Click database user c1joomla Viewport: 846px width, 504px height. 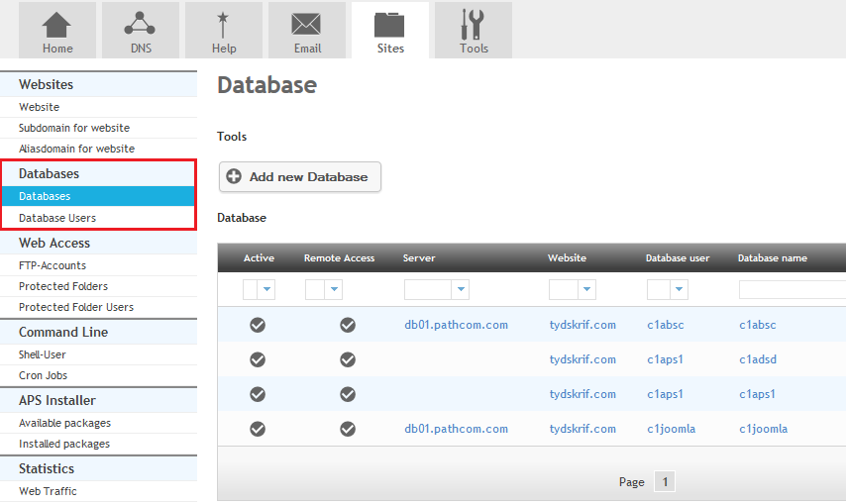pyautogui.click(x=672, y=429)
